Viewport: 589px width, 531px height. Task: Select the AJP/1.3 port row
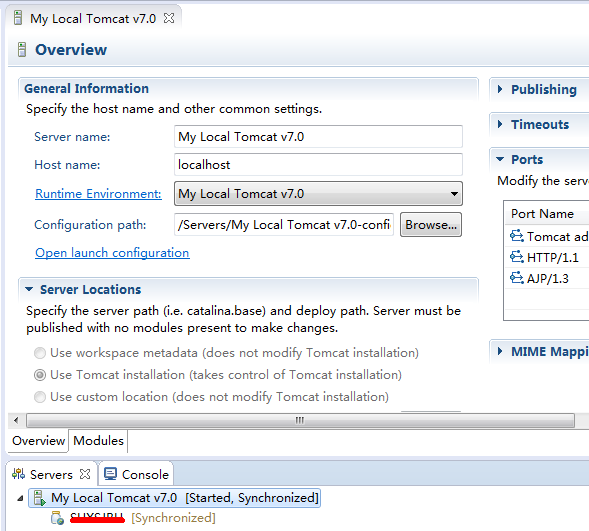coord(547,278)
